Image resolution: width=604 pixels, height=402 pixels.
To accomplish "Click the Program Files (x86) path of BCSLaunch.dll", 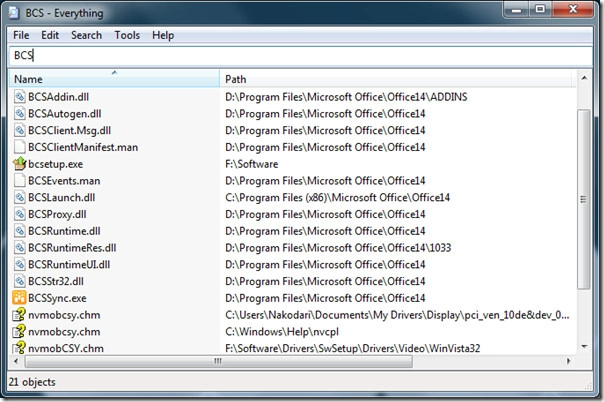I will 337,198.
